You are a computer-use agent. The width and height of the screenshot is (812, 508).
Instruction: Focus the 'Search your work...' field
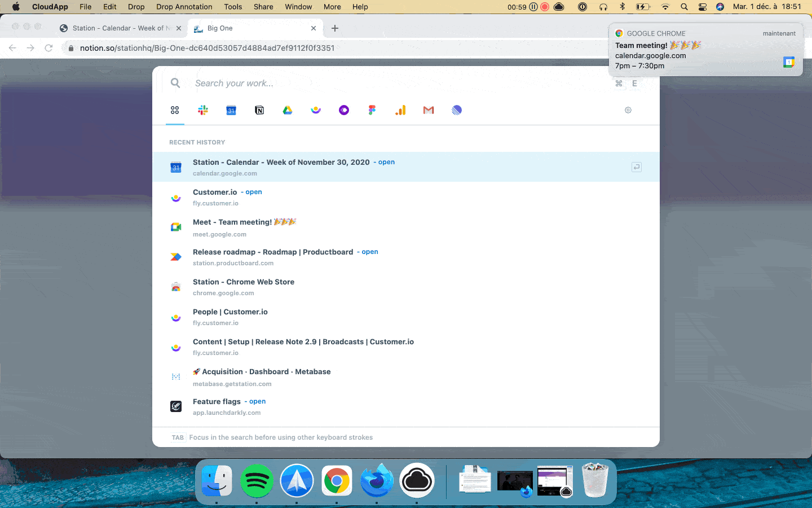(395, 83)
